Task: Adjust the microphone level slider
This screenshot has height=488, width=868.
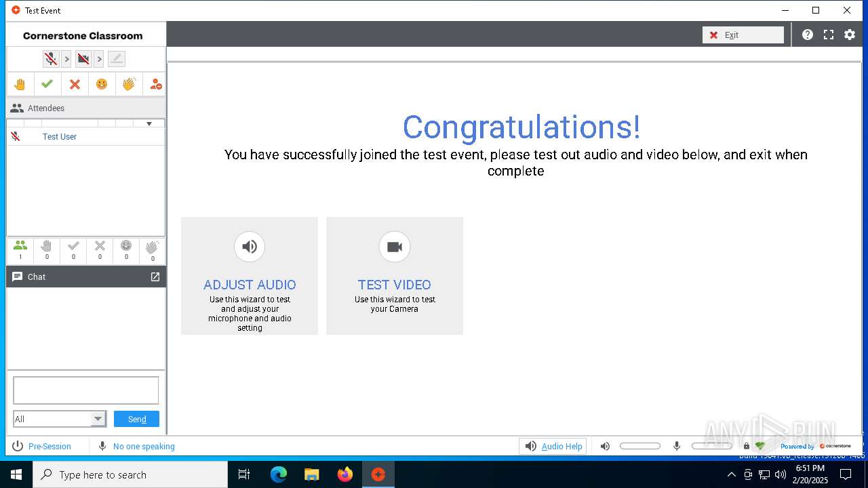Action: tap(712, 446)
